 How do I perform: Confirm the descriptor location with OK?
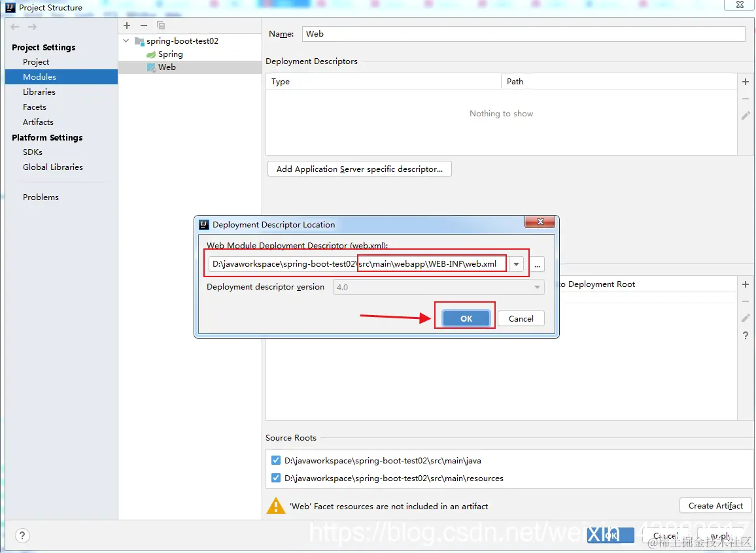pos(466,318)
